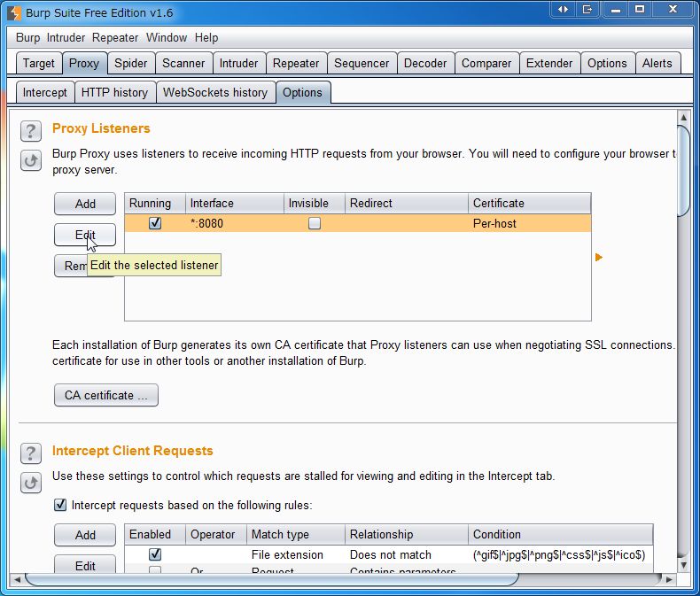Switch to the Proxy tab
The width and height of the screenshot is (700, 596).
[x=84, y=64]
